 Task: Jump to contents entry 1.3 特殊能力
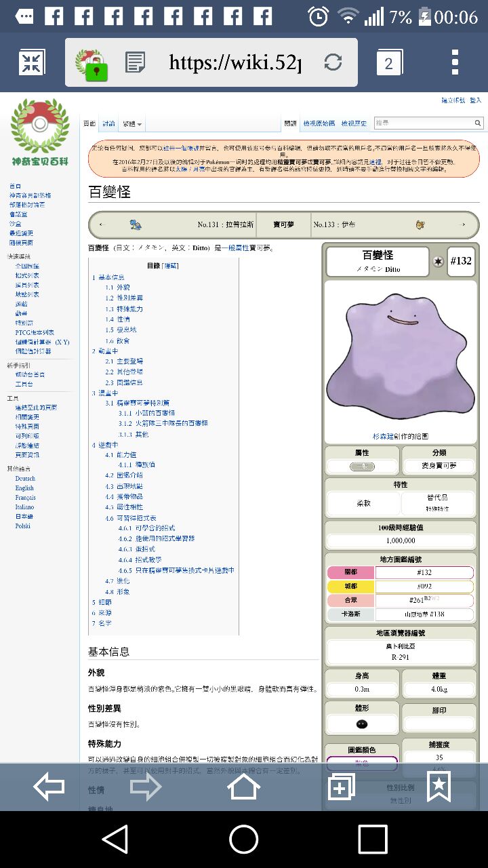(x=123, y=309)
